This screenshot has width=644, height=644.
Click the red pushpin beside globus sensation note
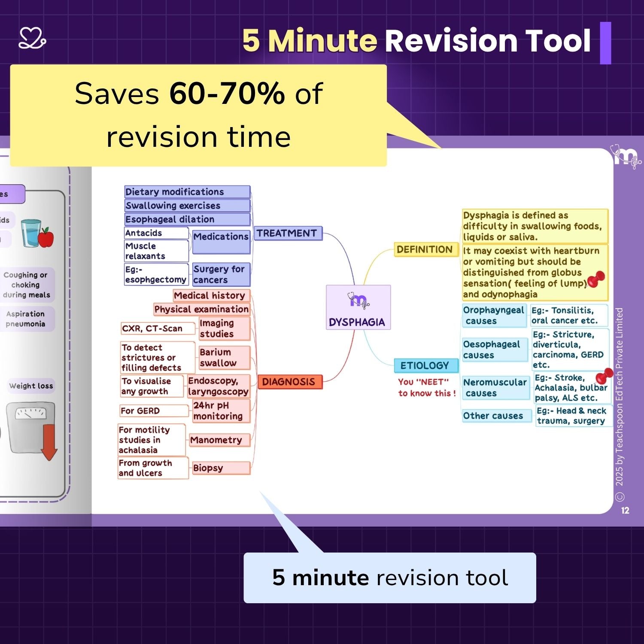pos(596,279)
